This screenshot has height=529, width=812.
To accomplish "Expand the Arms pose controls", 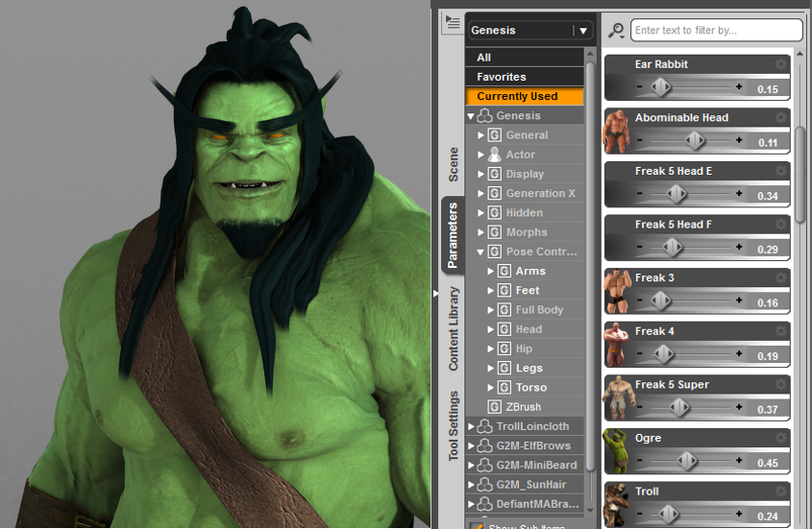I will (490, 272).
